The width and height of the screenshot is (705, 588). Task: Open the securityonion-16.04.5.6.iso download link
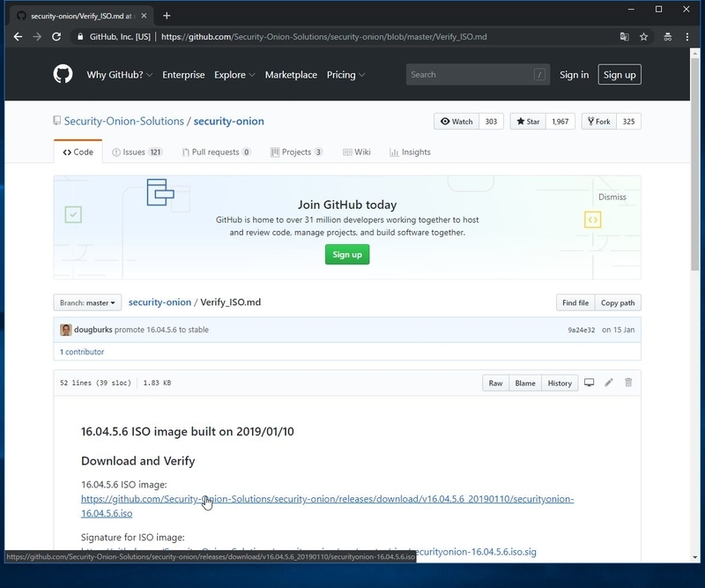pyautogui.click(x=327, y=506)
